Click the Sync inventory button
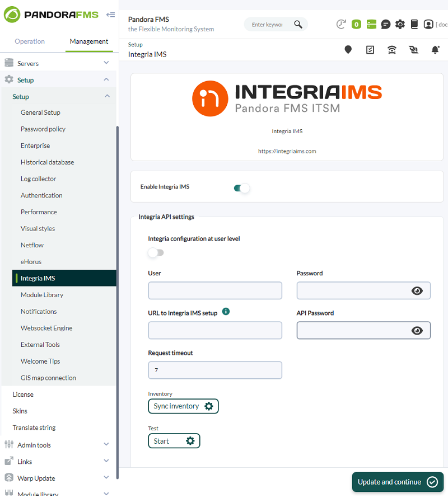448x498 pixels. (183, 406)
